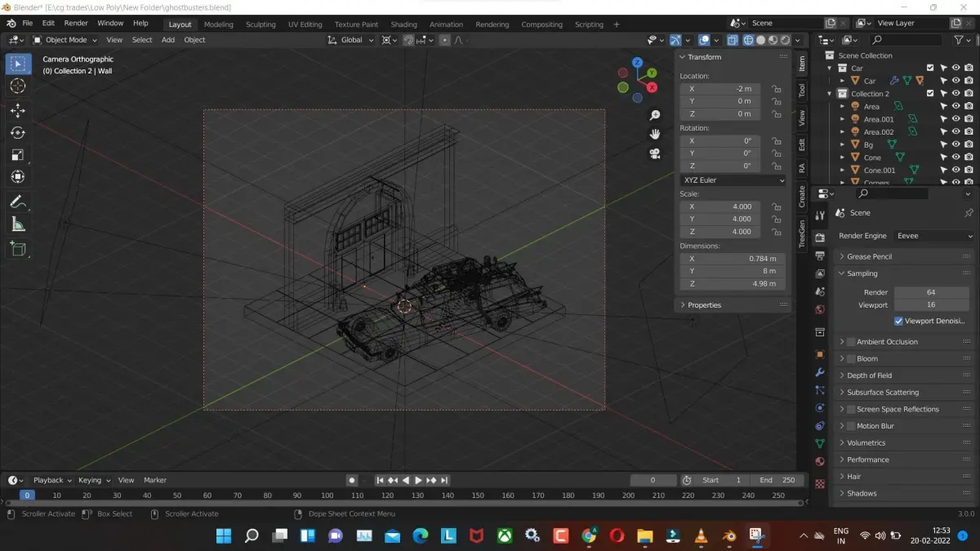
Task: Open the Object Data properties triangle icon
Action: 820,443
